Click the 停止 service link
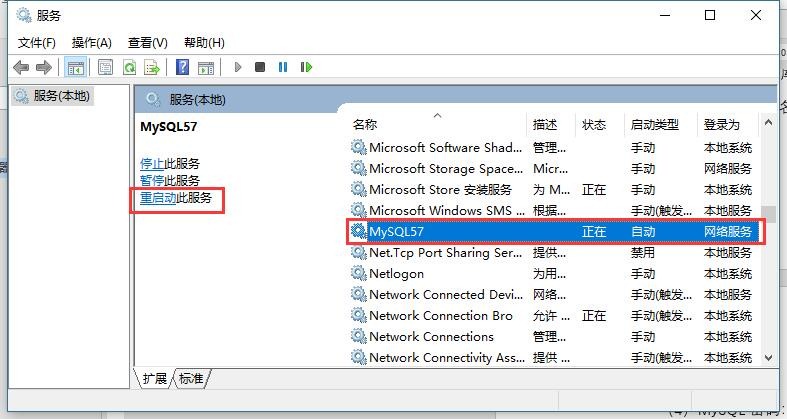The height and width of the screenshot is (419, 787). pyautogui.click(x=151, y=163)
